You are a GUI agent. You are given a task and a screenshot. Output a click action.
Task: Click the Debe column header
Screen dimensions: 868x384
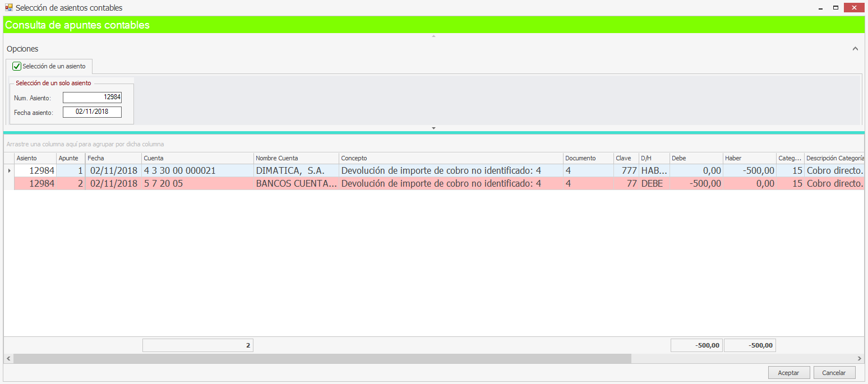click(695, 158)
